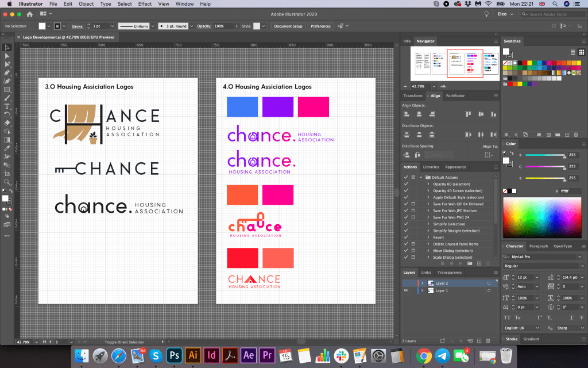Image resolution: width=588 pixels, height=368 pixels.
Task: Click the Preferences button
Action: 320,26
